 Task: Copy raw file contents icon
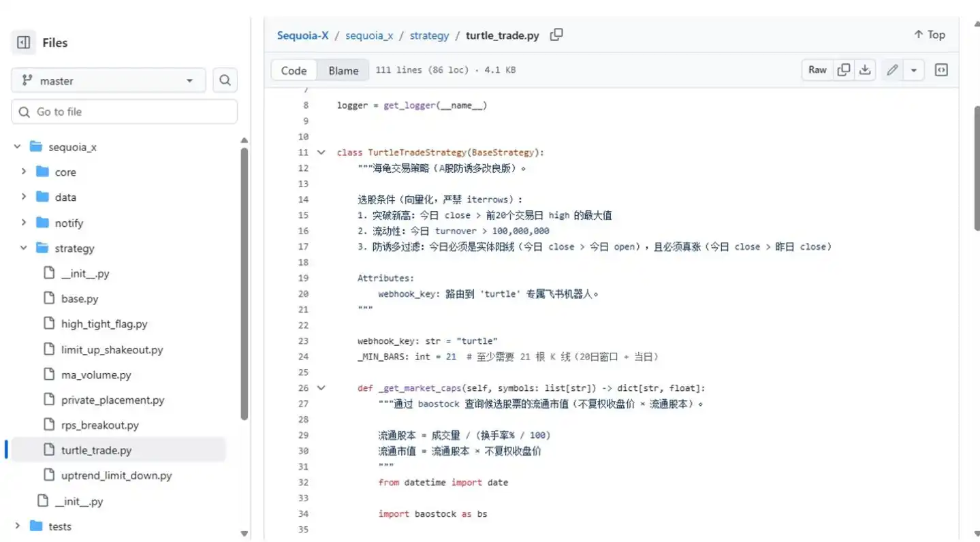click(844, 69)
